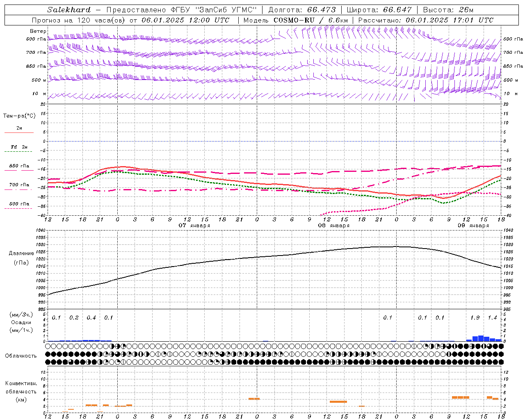This screenshot has height=420, width=525.
Task: Click the '1040' tick on left pressure axis
Action: click(x=40, y=231)
